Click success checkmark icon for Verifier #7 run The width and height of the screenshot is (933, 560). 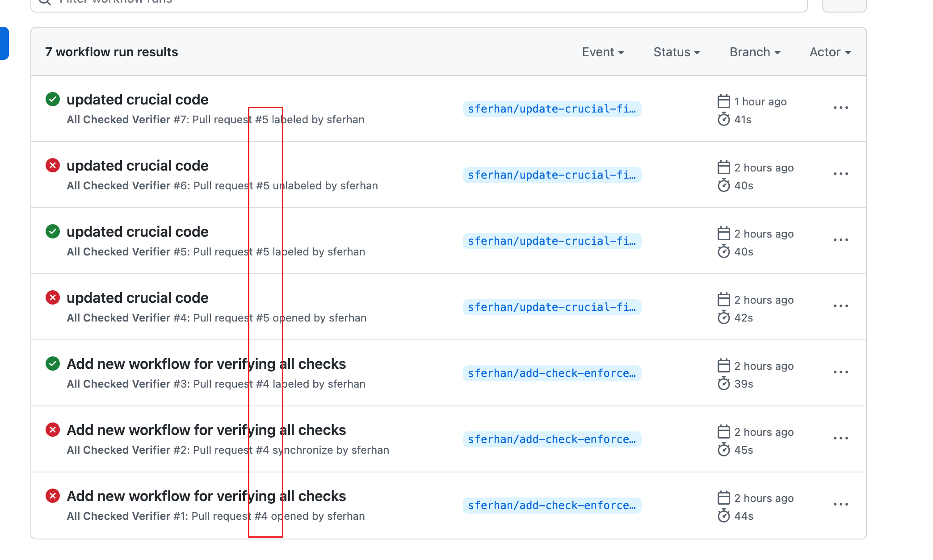click(x=53, y=99)
